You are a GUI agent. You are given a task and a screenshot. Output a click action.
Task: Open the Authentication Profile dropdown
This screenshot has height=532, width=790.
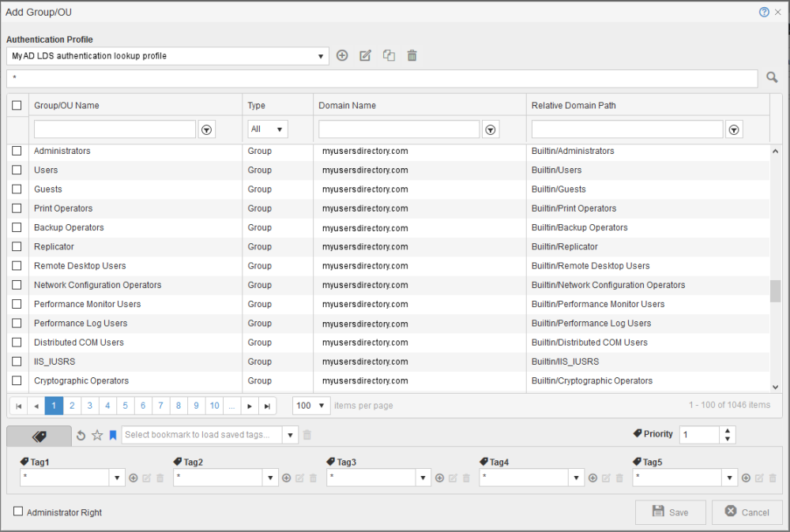tap(321, 56)
